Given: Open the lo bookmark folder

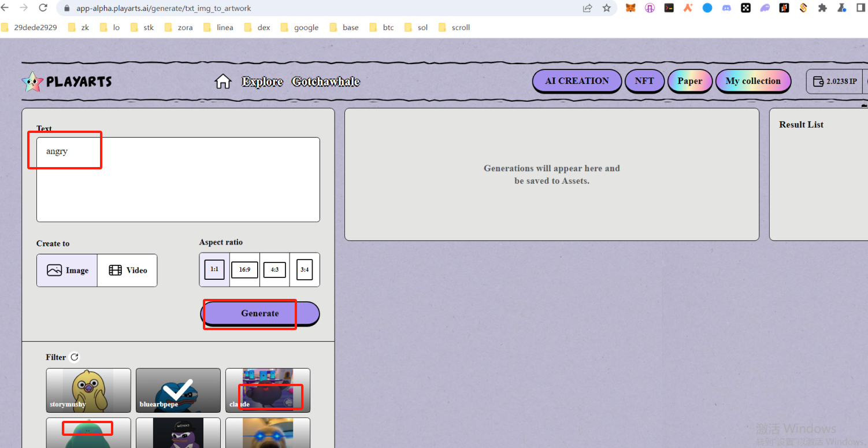Looking at the screenshot, I should 110,27.
